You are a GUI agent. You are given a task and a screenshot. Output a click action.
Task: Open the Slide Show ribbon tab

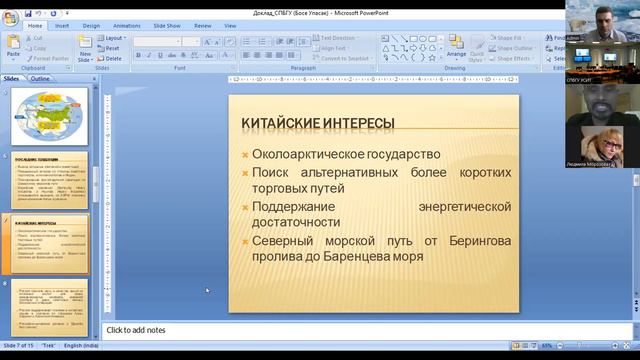[x=167, y=26]
